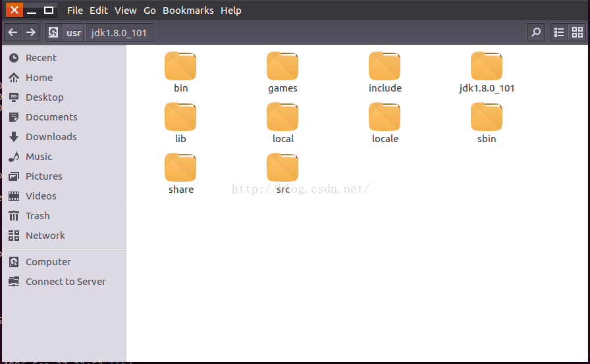Open the File menu

pos(75,11)
